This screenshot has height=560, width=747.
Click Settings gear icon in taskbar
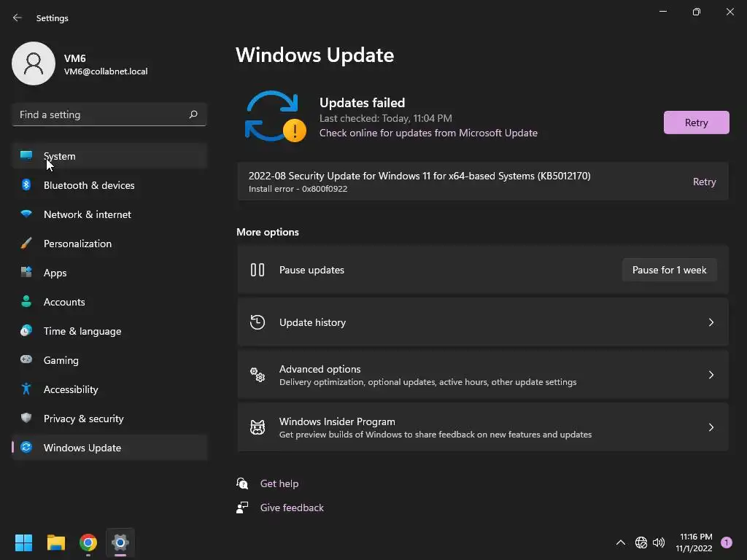120,542
